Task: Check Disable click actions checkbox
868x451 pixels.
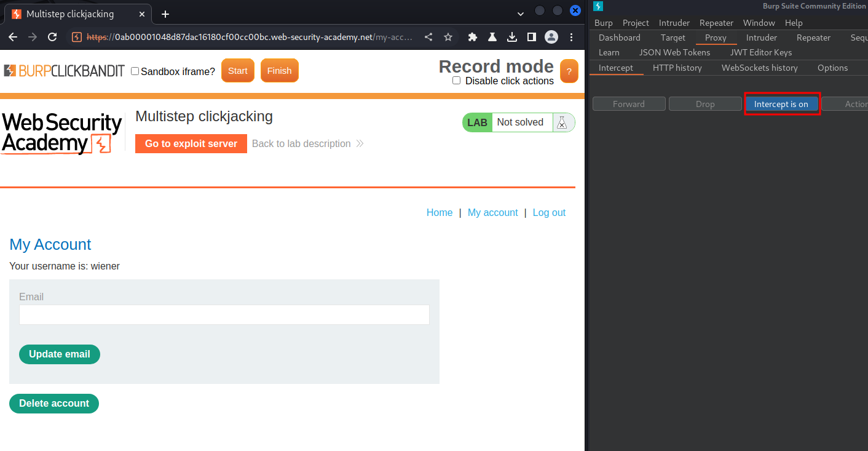Action: (456, 81)
